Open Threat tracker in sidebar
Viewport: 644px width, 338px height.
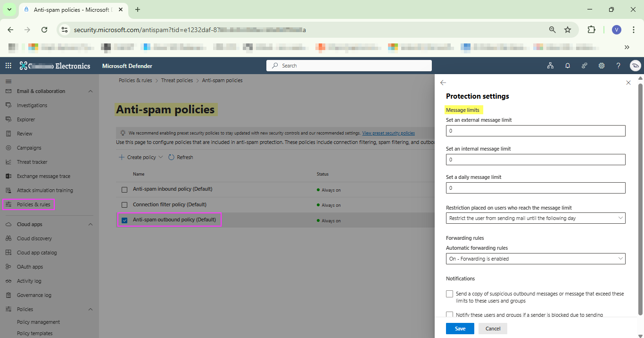point(32,162)
